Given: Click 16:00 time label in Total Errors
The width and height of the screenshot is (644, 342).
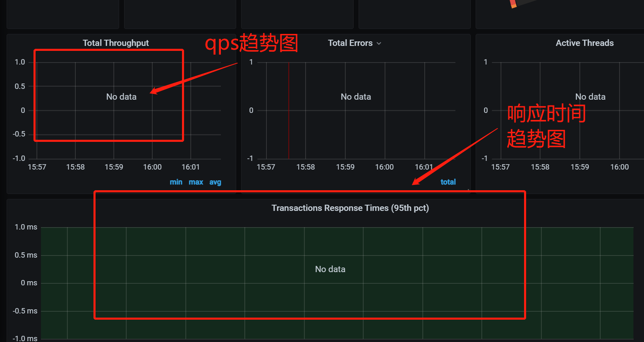Looking at the screenshot, I should 384,167.
